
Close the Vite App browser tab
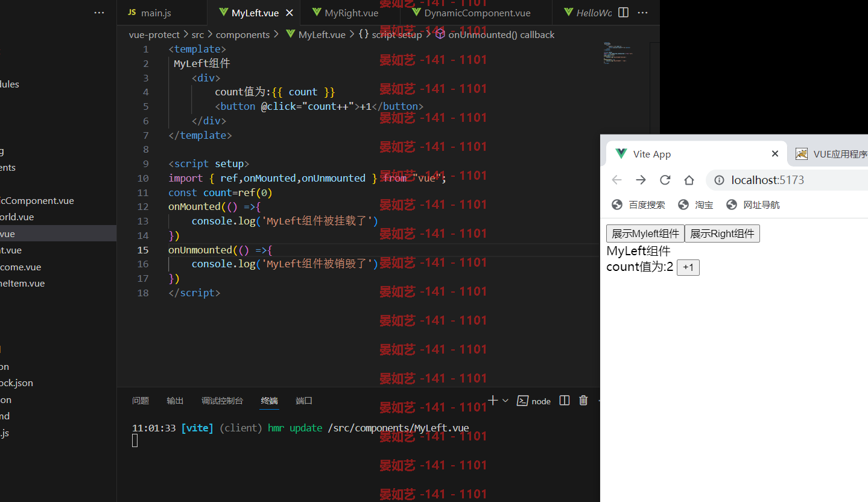(x=775, y=154)
